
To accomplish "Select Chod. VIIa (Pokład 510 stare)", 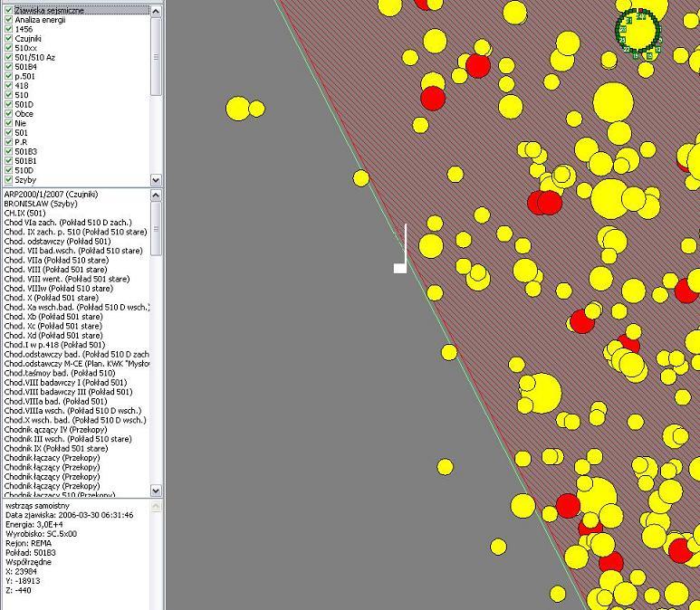I will 56,260.
